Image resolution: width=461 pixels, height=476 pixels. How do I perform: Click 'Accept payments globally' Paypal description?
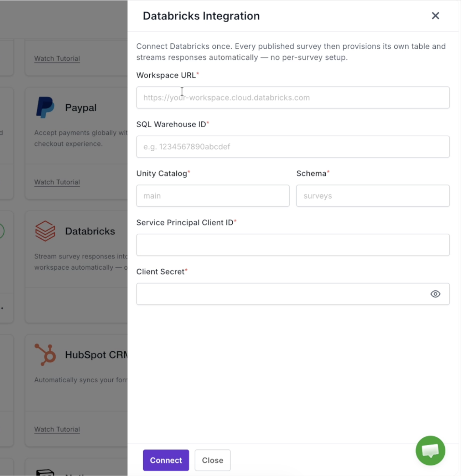tap(81, 138)
